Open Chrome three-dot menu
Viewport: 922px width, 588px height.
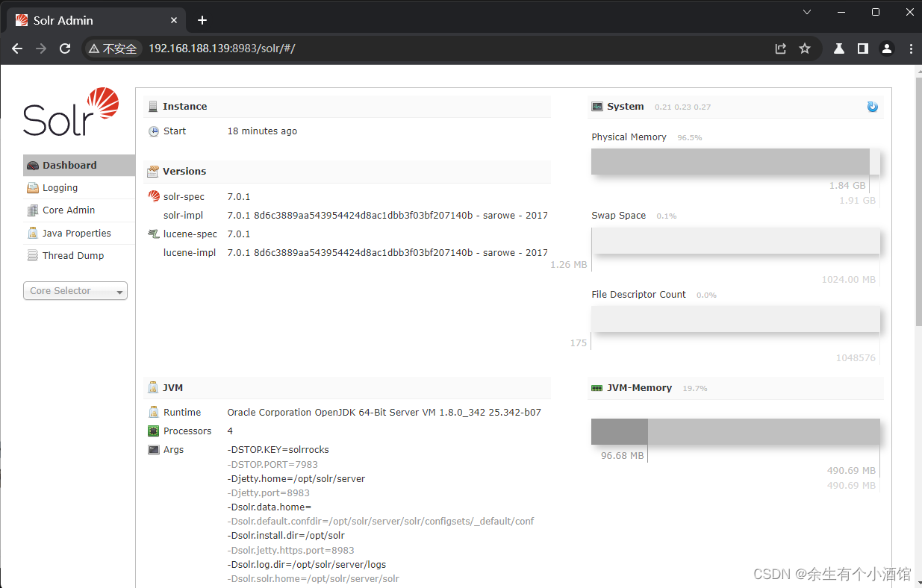pyautogui.click(x=911, y=49)
